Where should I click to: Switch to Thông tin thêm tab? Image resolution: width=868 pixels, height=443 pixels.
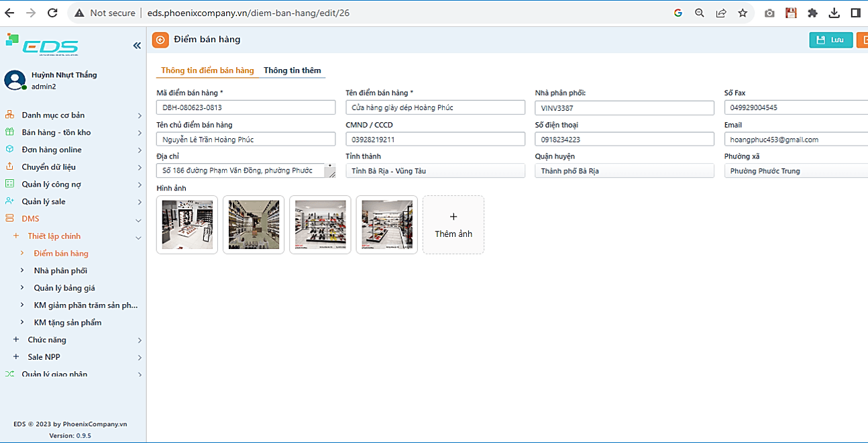coord(292,70)
